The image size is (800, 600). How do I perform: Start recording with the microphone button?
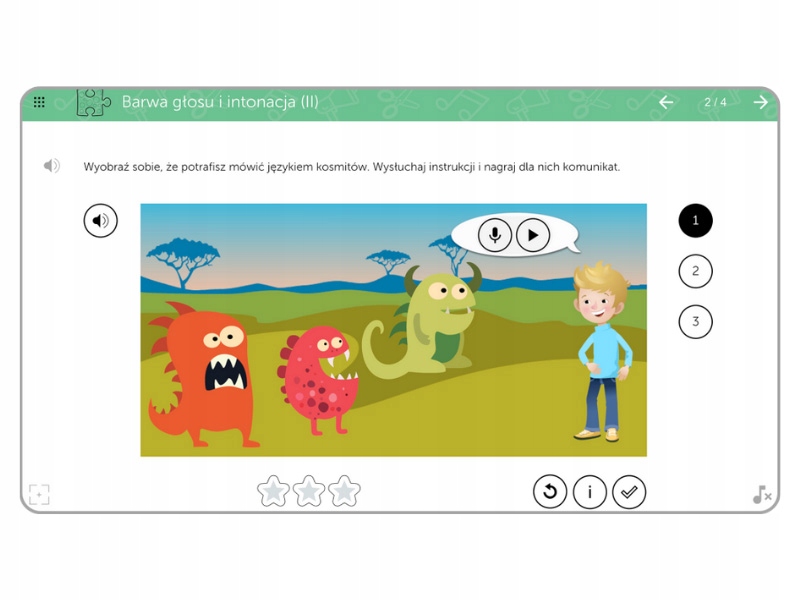click(x=494, y=235)
